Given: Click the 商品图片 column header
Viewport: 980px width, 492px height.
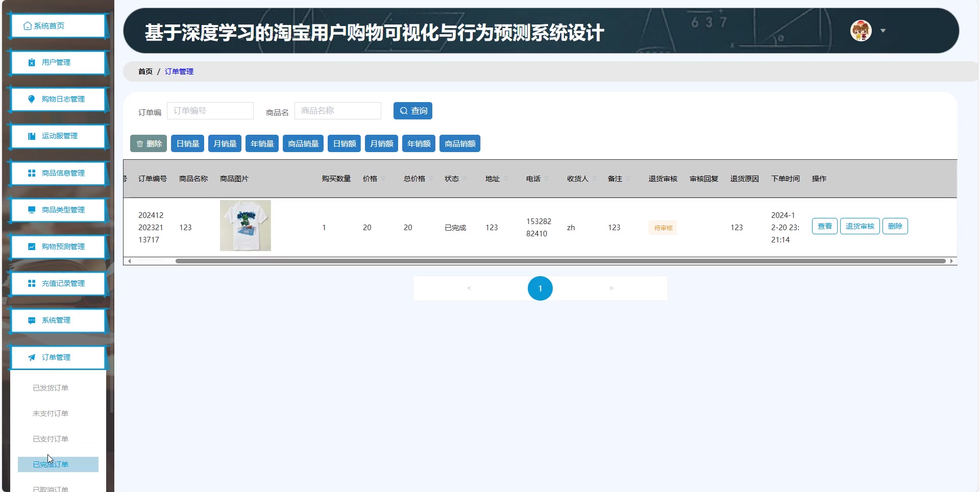Looking at the screenshot, I should point(234,179).
